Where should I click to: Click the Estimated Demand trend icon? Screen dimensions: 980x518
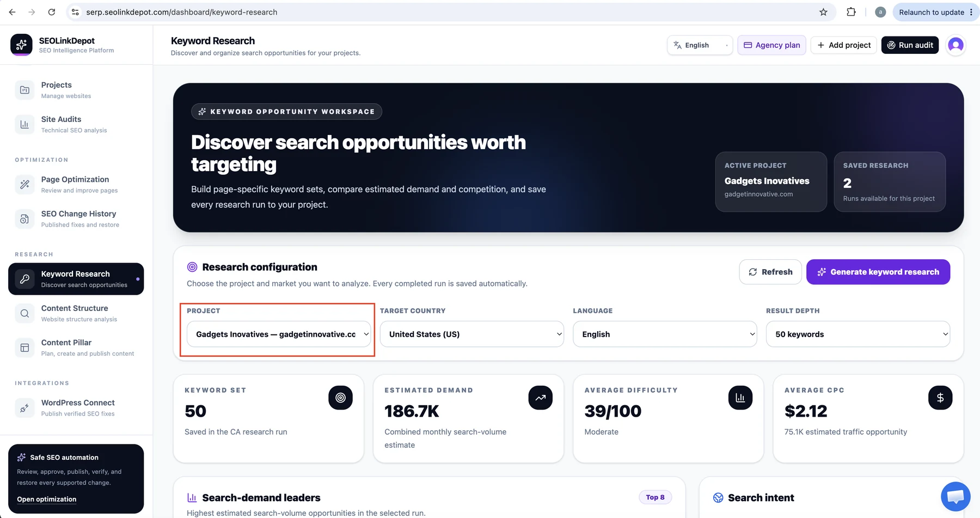540,398
